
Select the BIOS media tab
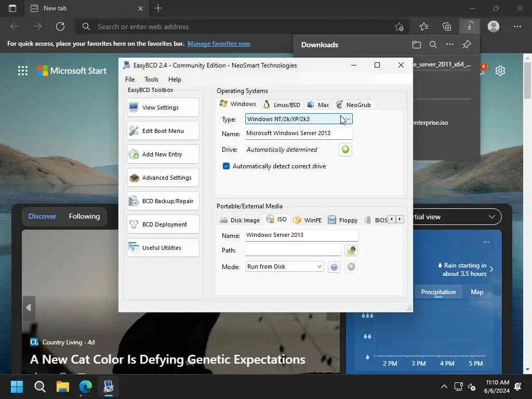click(376, 220)
